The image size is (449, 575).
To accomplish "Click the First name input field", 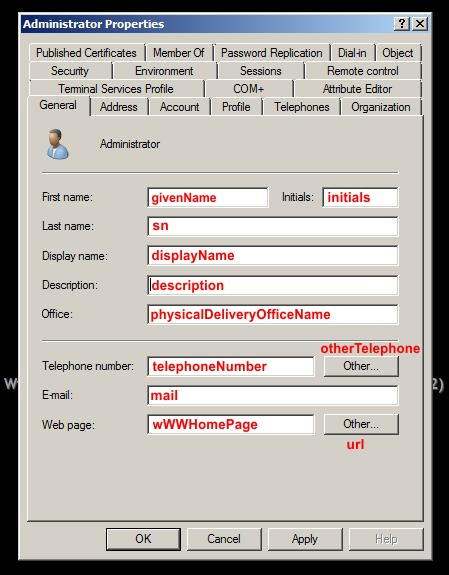I will (208, 198).
